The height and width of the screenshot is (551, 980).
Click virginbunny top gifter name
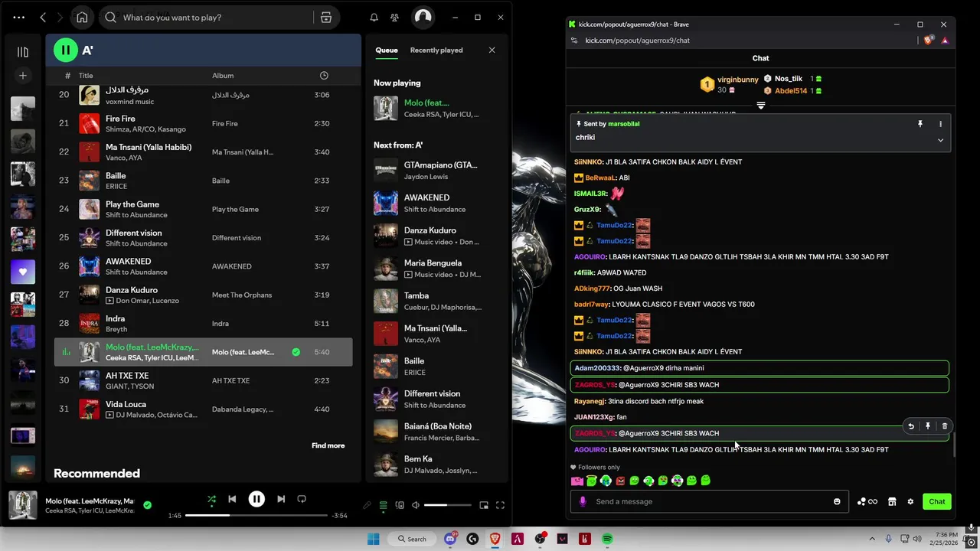(x=738, y=80)
